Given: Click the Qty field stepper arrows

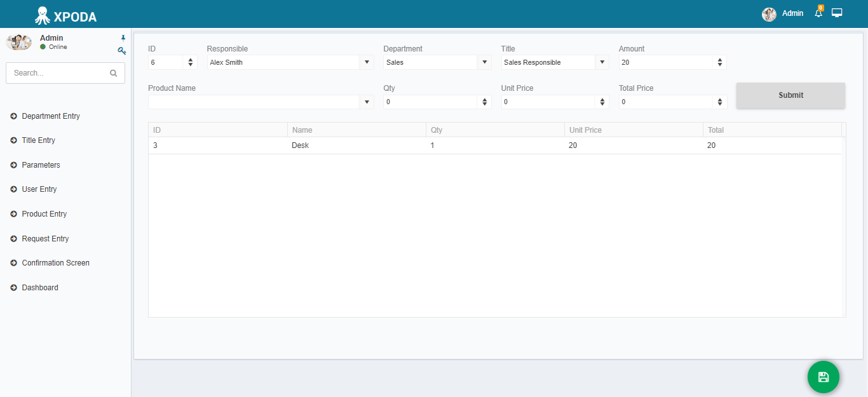Looking at the screenshot, I should (485, 102).
